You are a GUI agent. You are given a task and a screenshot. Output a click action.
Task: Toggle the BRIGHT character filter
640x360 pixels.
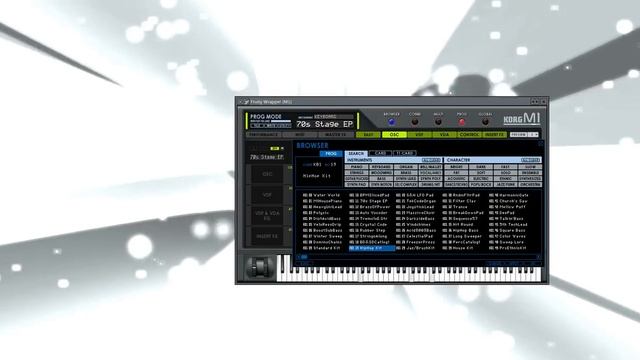[x=456, y=167]
